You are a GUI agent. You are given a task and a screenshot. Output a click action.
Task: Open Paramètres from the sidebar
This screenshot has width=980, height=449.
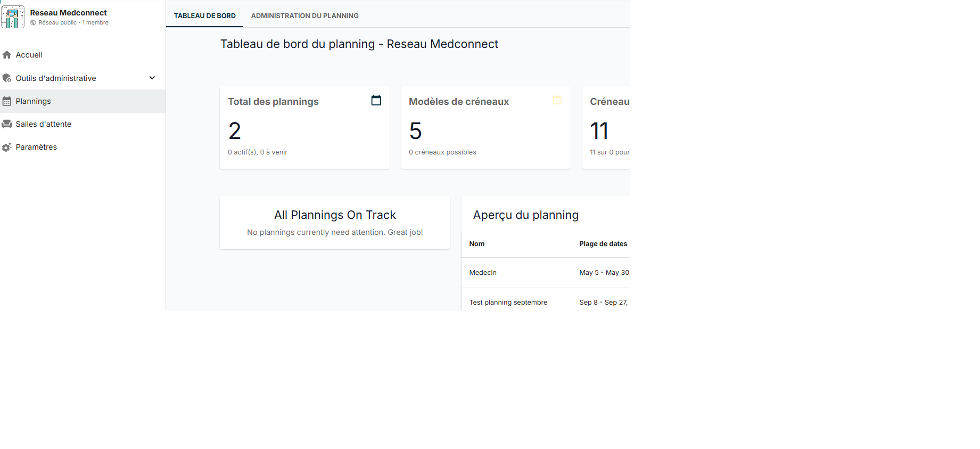(x=36, y=147)
